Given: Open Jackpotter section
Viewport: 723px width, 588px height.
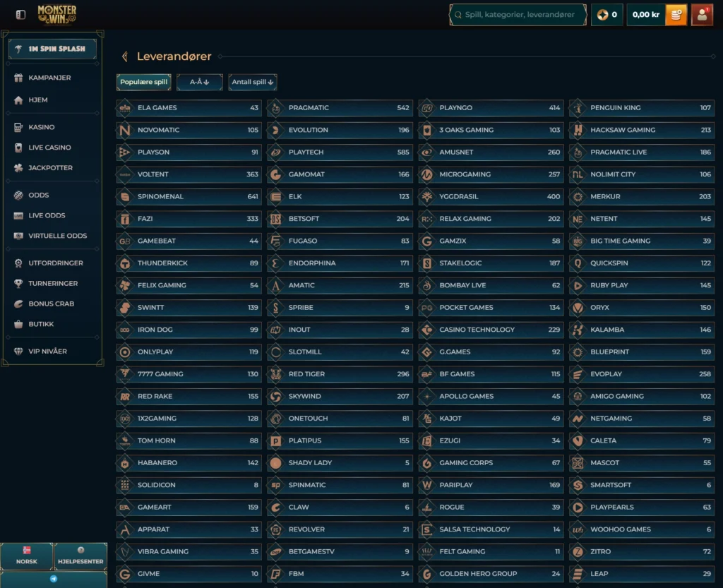Looking at the screenshot, I should [52, 168].
